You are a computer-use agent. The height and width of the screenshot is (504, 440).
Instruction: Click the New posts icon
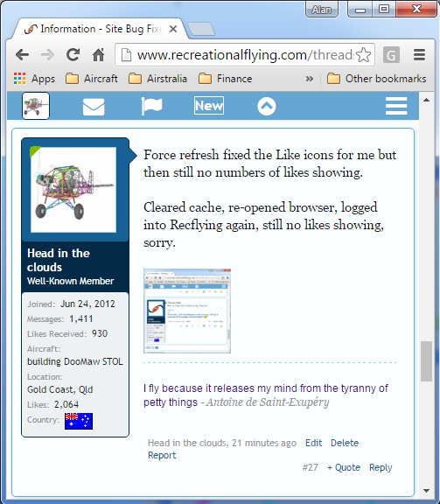click(209, 105)
